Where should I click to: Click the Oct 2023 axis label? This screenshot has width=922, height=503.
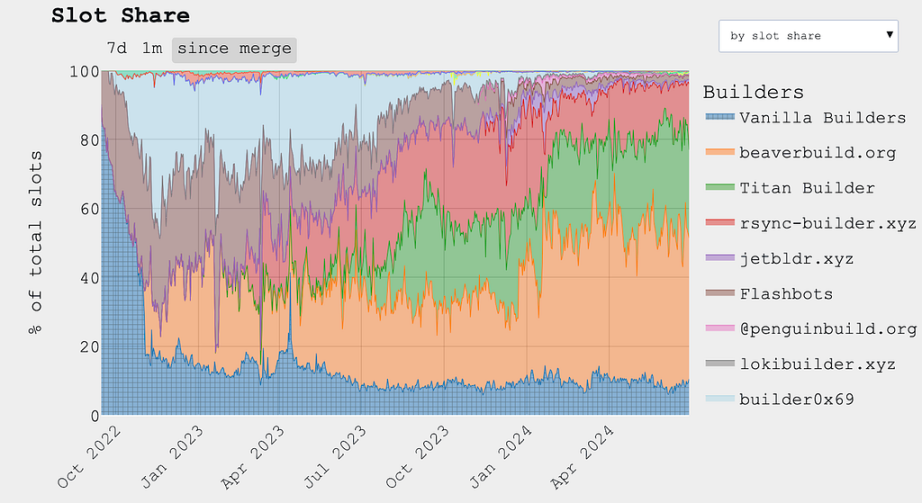click(x=417, y=457)
